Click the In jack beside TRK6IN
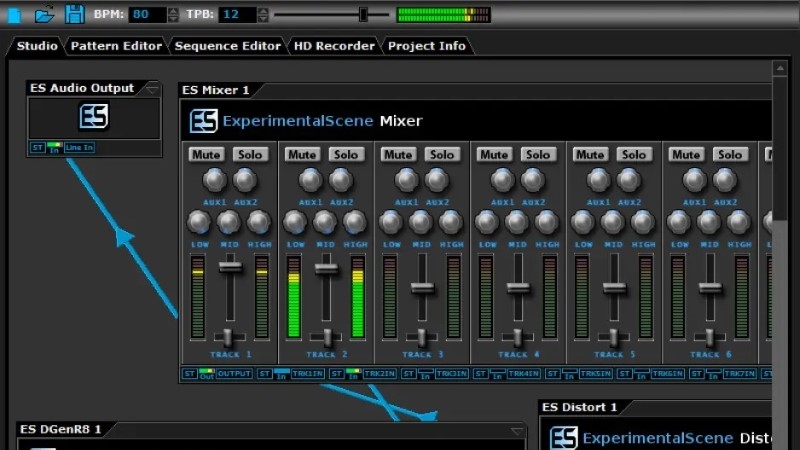 click(x=641, y=373)
